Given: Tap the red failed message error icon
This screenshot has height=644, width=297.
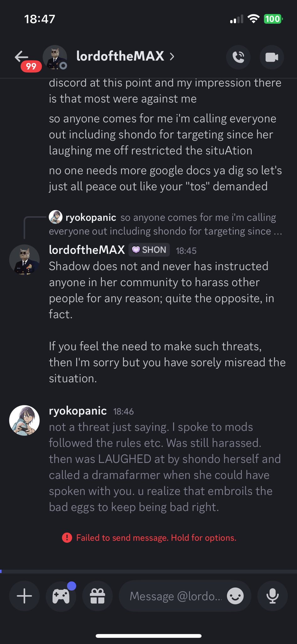Looking at the screenshot, I should point(67,538).
